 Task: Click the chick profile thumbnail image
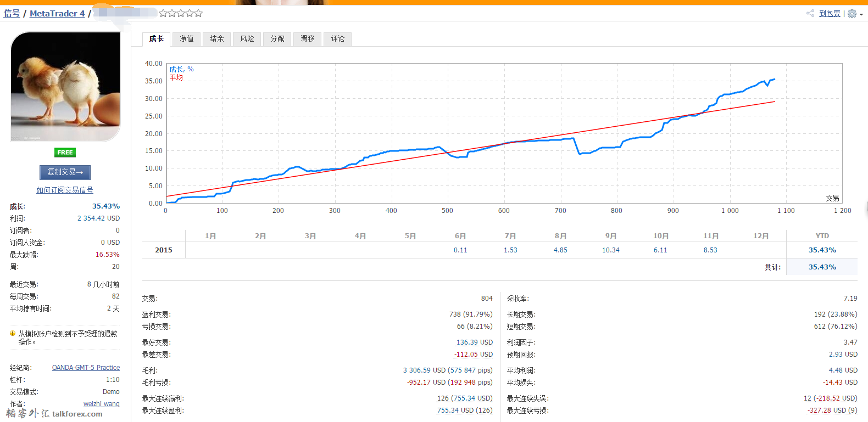(65, 87)
